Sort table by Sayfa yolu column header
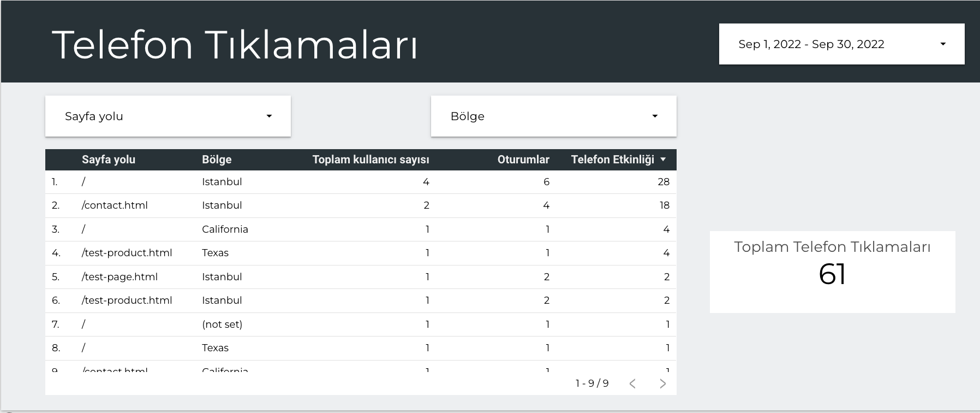Screen dimensions: 980x413 click(x=109, y=160)
